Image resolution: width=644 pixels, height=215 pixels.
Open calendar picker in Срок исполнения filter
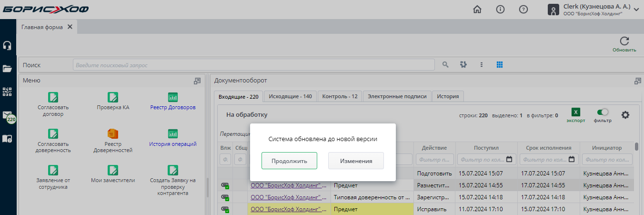(572, 159)
